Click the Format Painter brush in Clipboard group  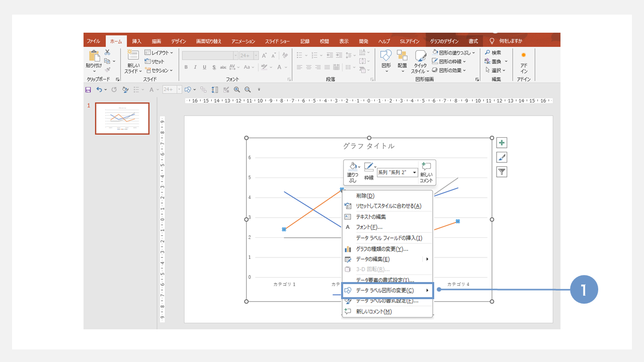click(107, 70)
